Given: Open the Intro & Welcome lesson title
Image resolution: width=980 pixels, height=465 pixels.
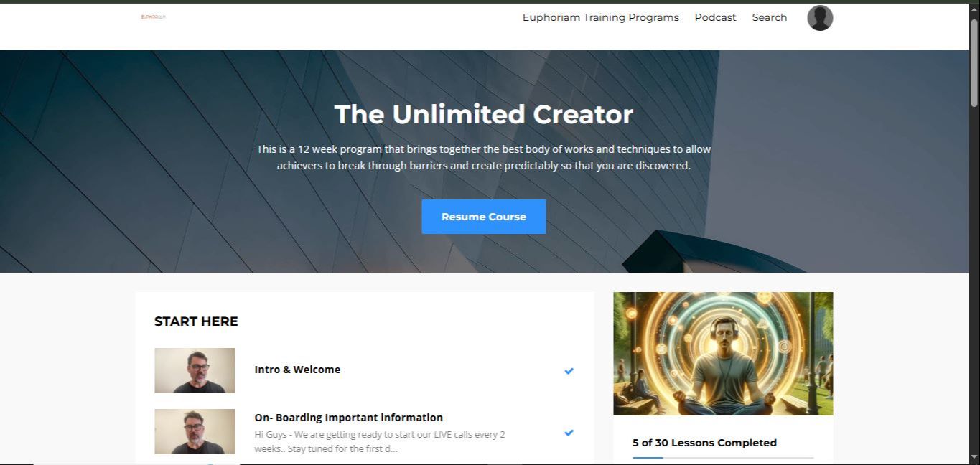Looking at the screenshot, I should pos(297,370).
